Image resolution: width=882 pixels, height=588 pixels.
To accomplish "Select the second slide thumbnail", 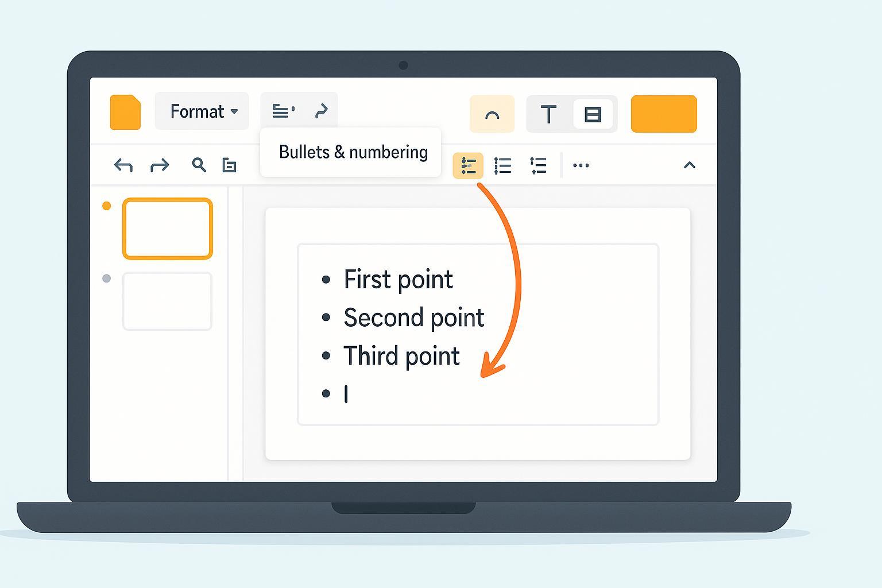I will point(168,301).
